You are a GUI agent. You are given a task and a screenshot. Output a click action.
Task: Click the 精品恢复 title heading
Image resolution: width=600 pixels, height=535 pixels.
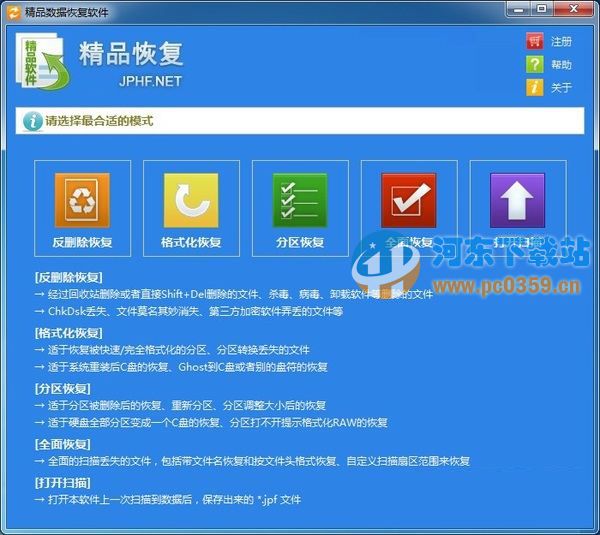[131, 54]
